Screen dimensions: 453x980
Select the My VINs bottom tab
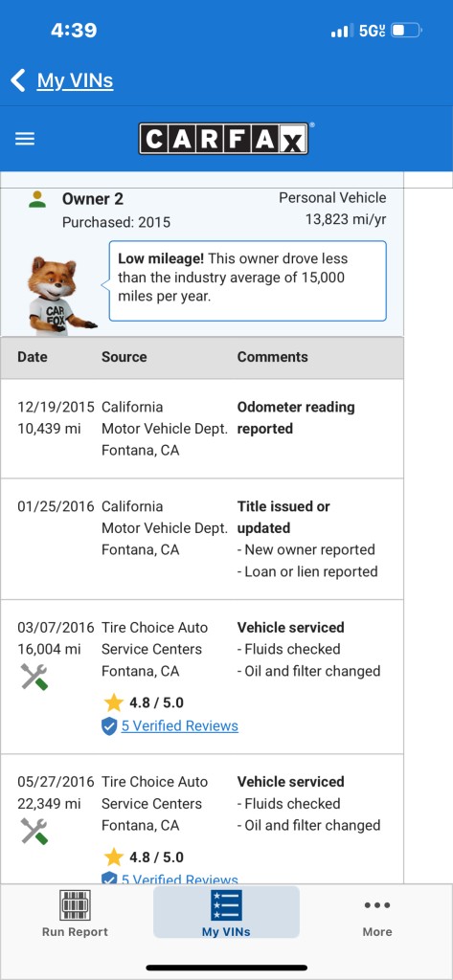pos(226,913)
